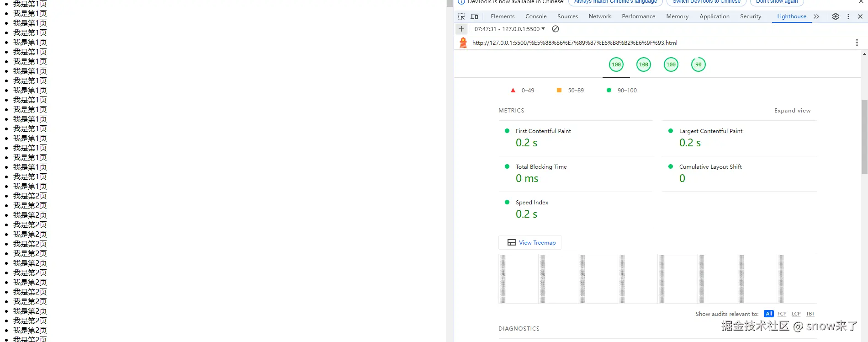Click the DevTools info icon in the infobar
The height and width of the screenshot is (342, 868).
point(461,2)
